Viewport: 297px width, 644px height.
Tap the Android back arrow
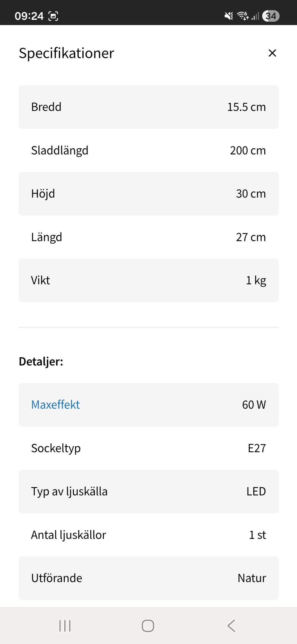point(231,626)
